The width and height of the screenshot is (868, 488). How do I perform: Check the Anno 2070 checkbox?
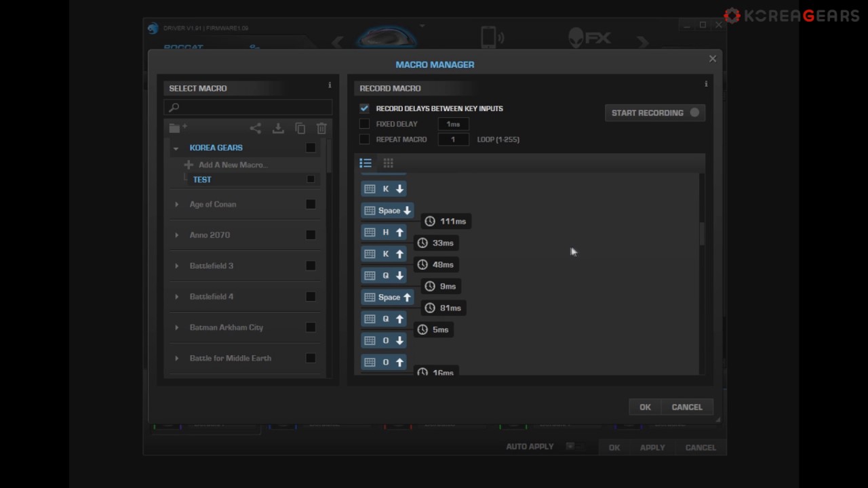[x=311, y=235]
